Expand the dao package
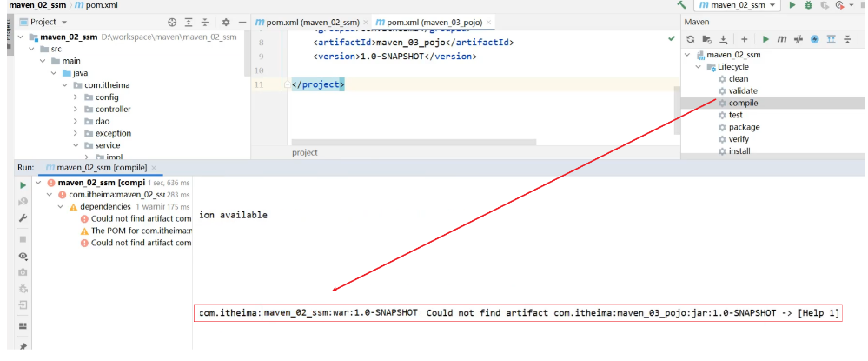This screenshot has width=868, height=361. click(76, 122)
